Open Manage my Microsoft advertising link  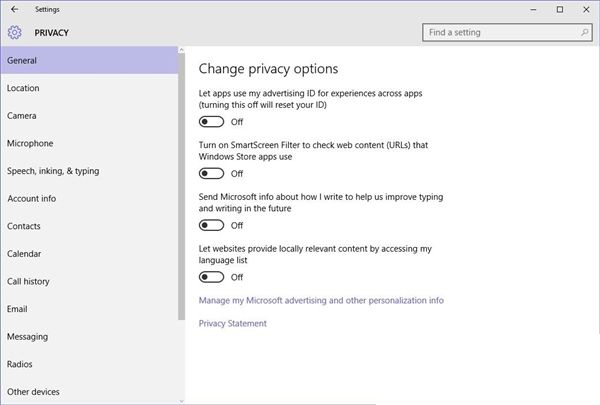click(321, 300)
